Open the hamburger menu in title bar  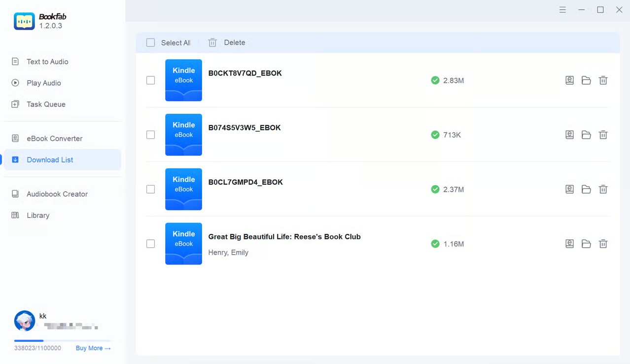pyautogui.click(x=562, y=10)
